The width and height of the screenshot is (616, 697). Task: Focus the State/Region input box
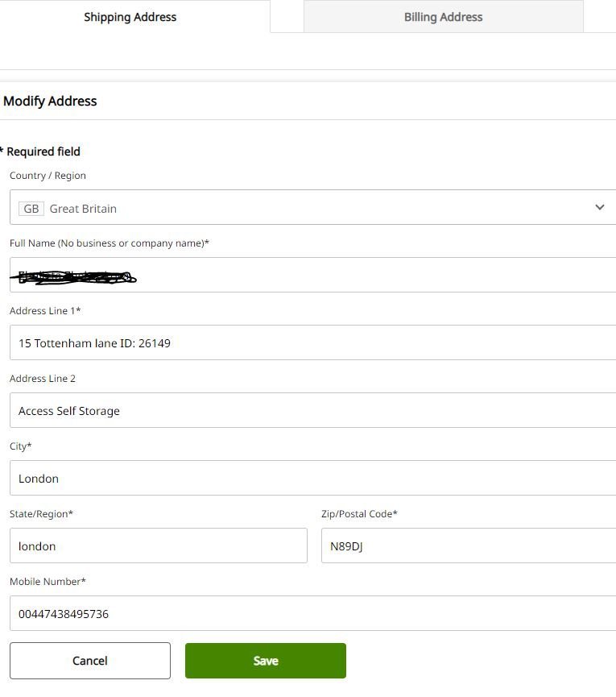click(x=159, y=546)
